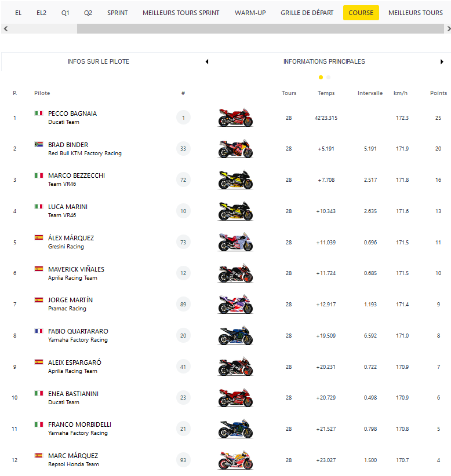Click the number 93 rider badge
The height and width of the screenshot is (476, 451).
(x=183, y=460)
